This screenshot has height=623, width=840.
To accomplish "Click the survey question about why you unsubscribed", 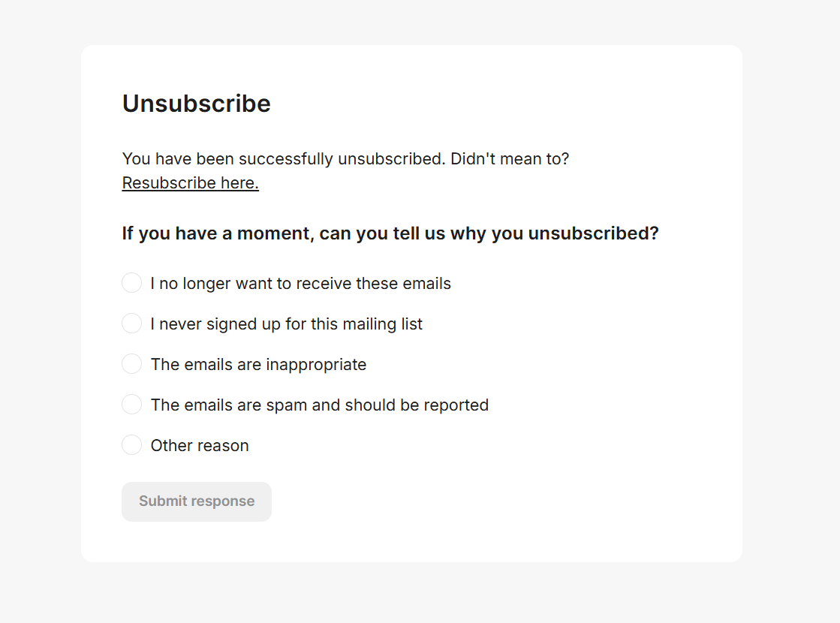I will [390, 233].
